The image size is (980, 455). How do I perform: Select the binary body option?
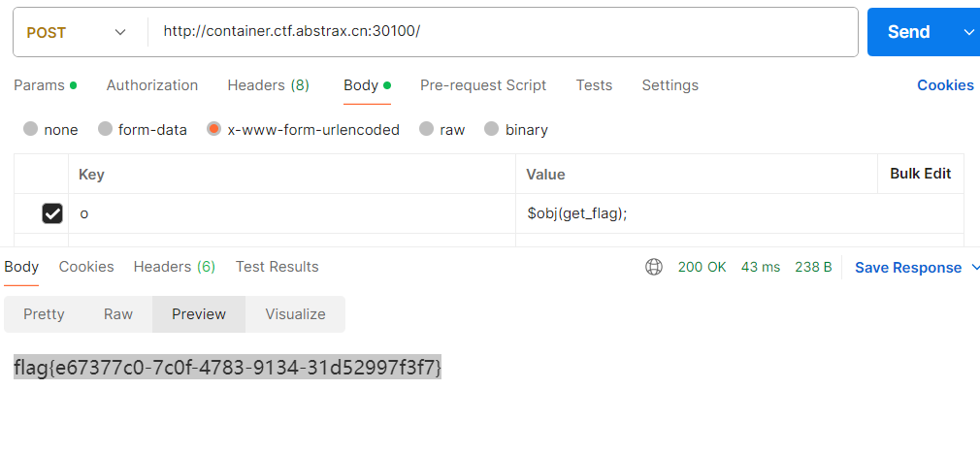coord(492,129)
